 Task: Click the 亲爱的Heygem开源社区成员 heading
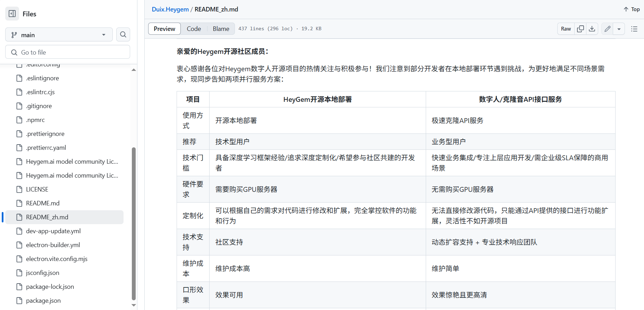222,51
